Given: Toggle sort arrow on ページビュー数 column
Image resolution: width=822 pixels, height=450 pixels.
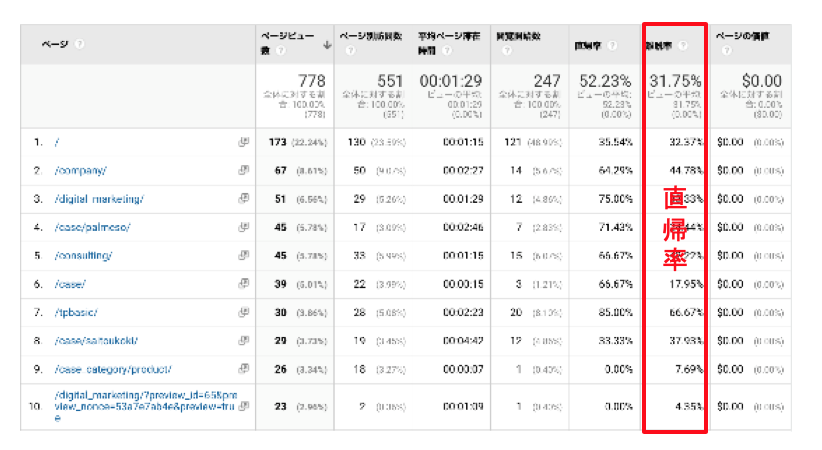Looking at the screenshot, I should point(327,45).
